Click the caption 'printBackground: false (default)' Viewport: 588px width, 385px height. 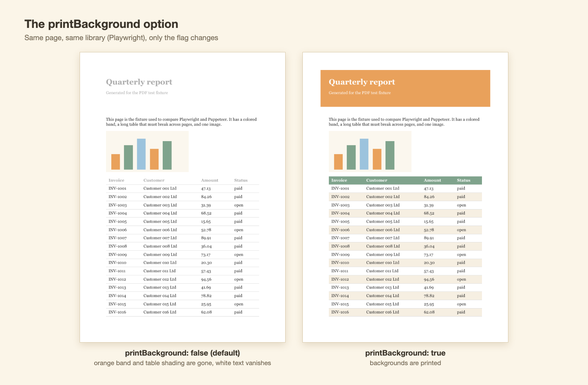[x=183, y=353]
